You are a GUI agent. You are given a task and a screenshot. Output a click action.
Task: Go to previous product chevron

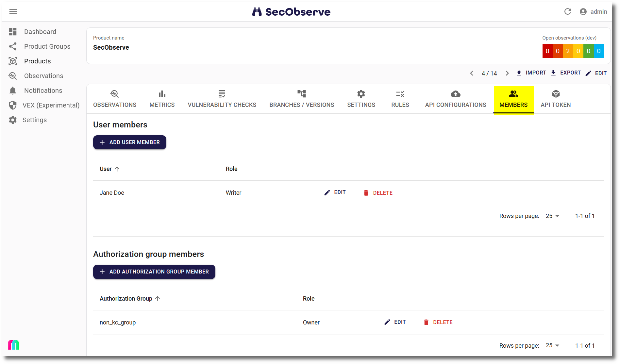[472, 73]
